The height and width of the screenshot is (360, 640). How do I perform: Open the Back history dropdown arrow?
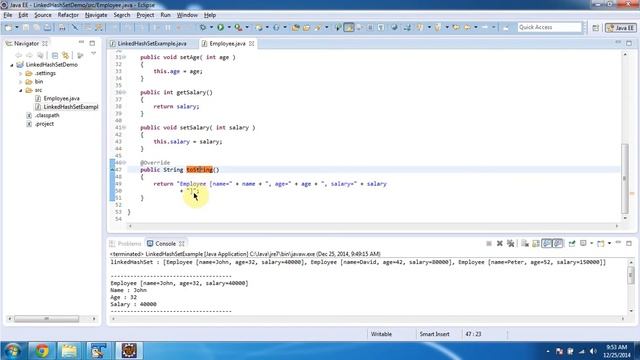point(476,27)
